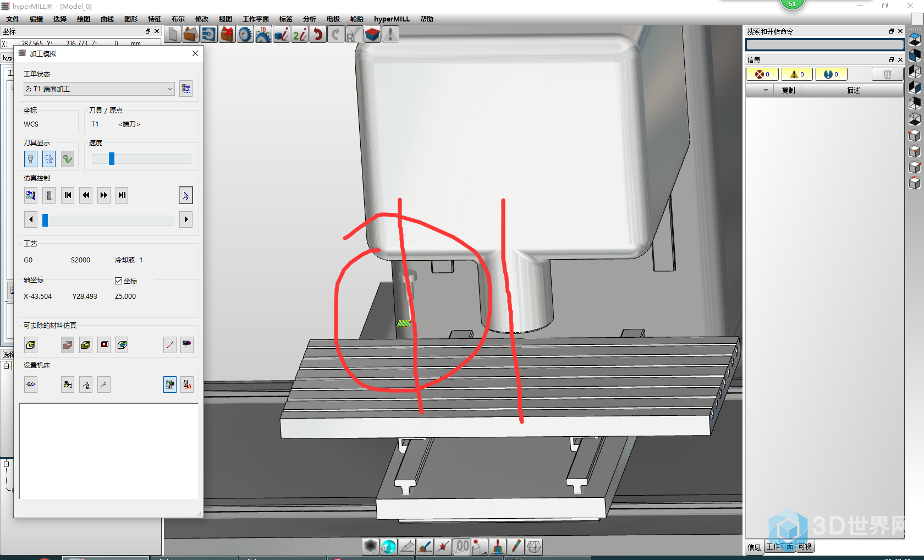Click the red ball axis icon

pos(480,546)
